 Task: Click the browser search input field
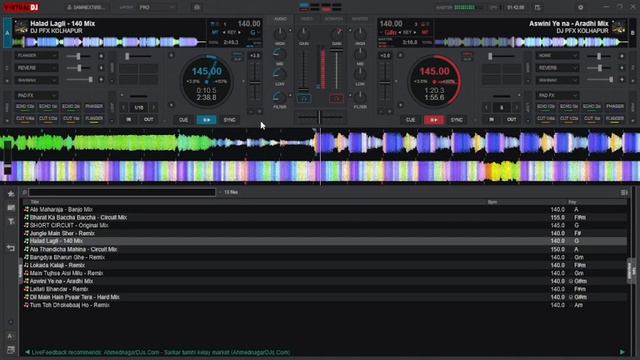(x=122, y=192)
